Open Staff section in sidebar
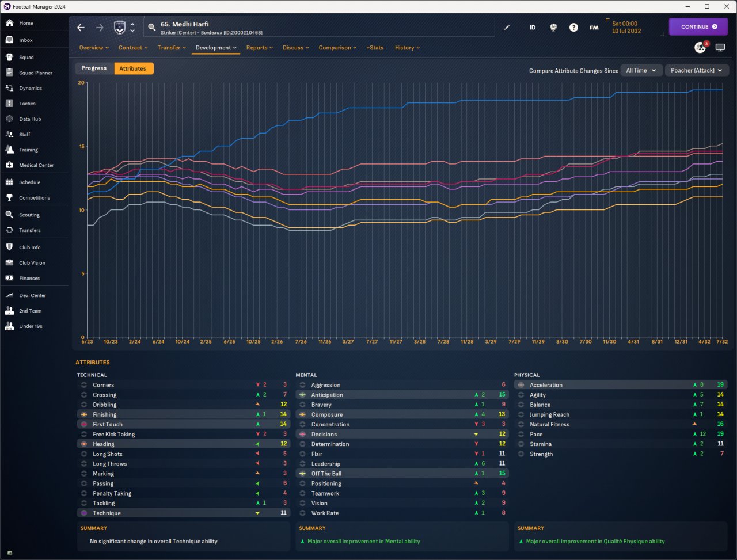 pyautogui.click(x=24, y=135)
